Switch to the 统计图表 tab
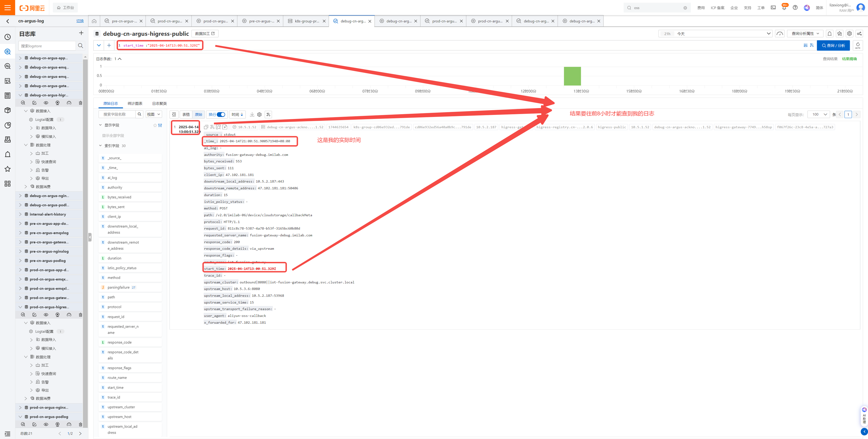Screen dimensions: 868x439 135,103
